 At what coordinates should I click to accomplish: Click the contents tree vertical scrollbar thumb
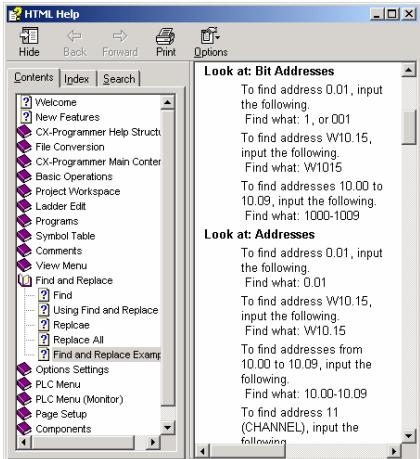167,258
